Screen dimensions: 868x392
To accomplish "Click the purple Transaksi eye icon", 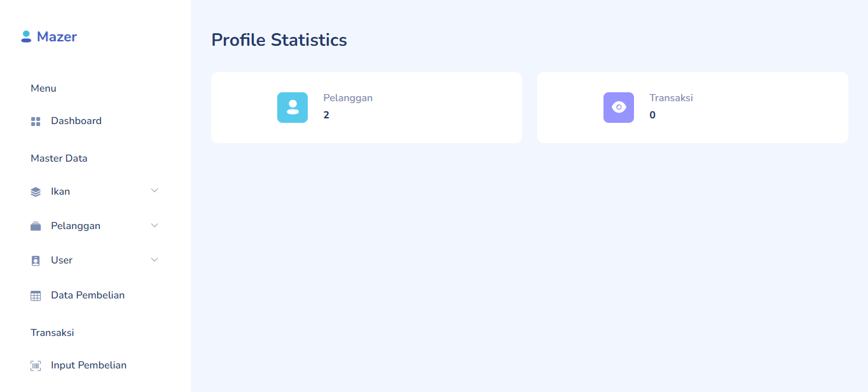I will pyautogui.click(x=619, y=108).
